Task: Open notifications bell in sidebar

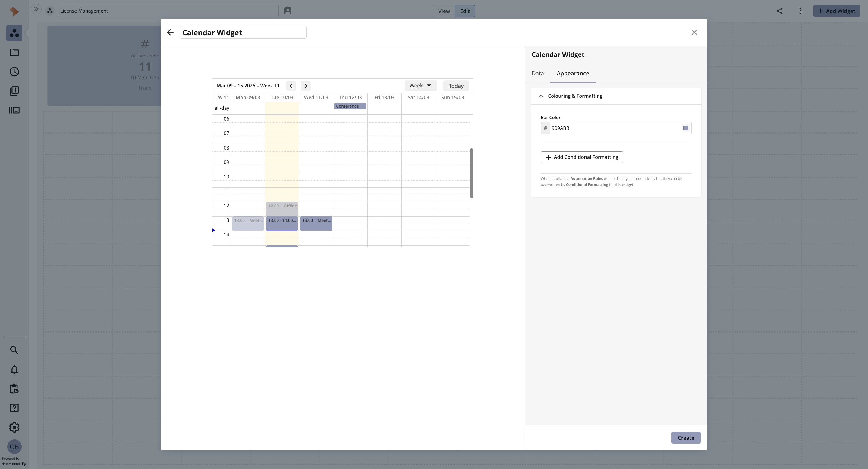Action: (14, 370)
